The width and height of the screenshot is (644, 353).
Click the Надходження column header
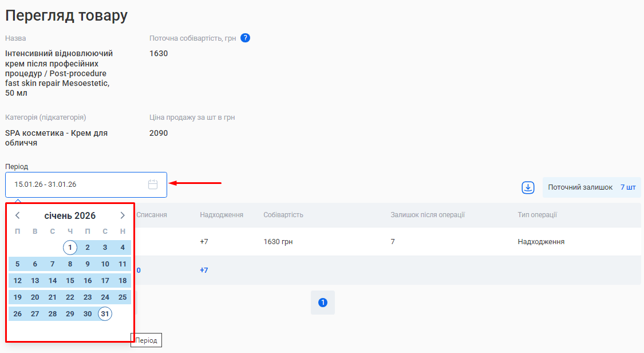coord(222,215)
